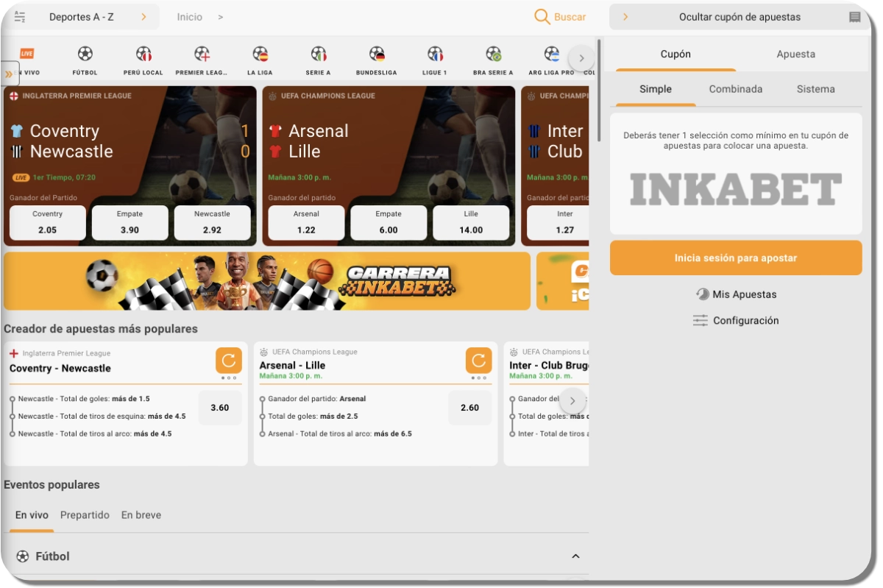
Task: Click the A-Z sort icon beside Deportes
Action: (20, 17)
